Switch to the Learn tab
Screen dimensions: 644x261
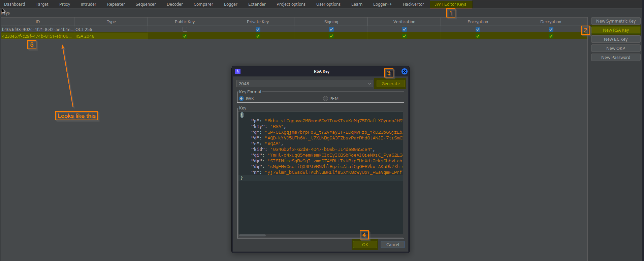tap(357, 4)
